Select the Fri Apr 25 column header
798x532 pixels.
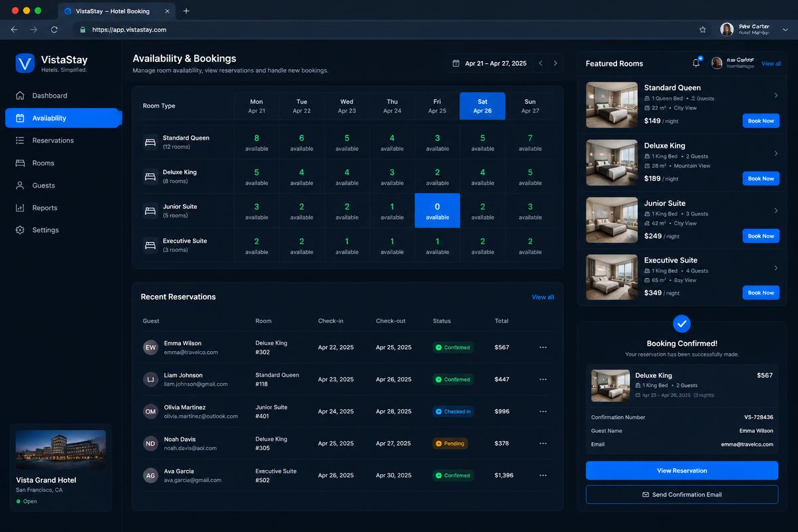pos(438,106)
